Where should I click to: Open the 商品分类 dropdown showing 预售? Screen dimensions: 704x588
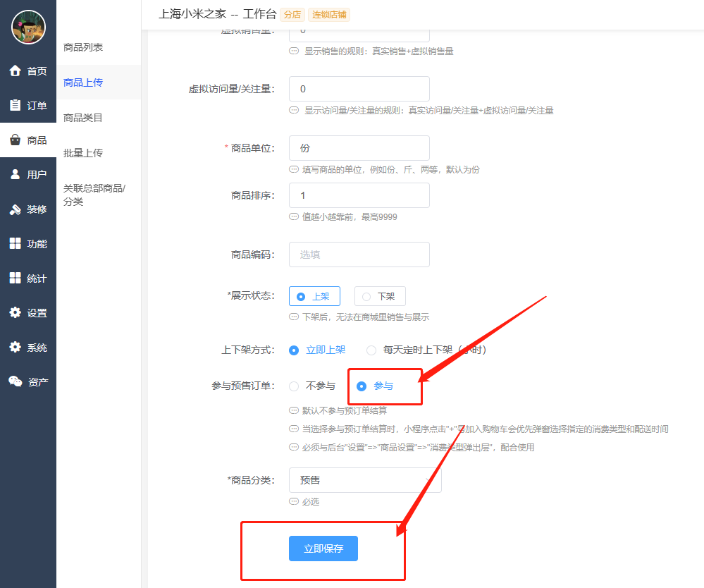tap(365, 480)
